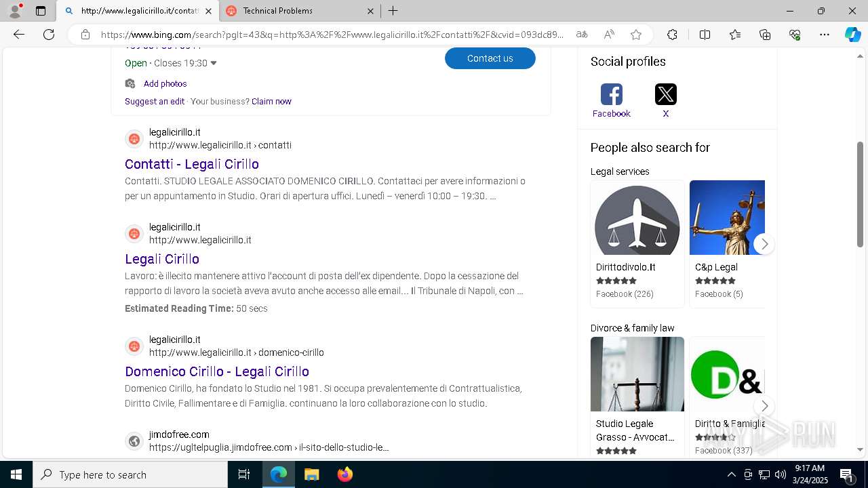Click legalicirillo favicon beside Contatti result
This screenshot has height=488, width=868.
click(134, 139)
